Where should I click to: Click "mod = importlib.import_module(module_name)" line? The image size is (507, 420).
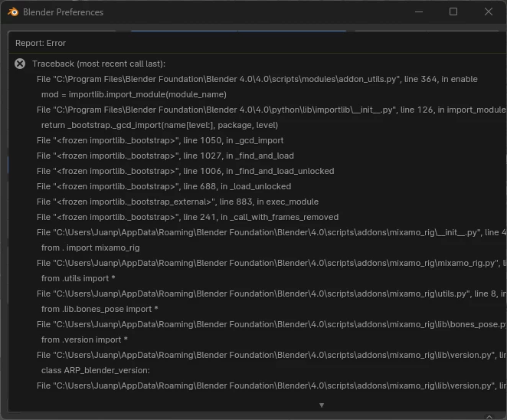(x=134, y=94)
